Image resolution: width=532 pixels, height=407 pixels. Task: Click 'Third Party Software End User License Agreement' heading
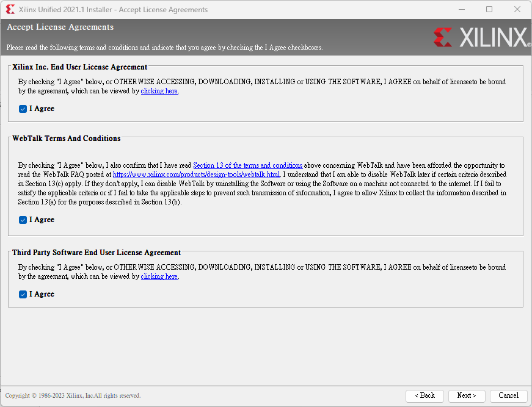[x=97, y=253]
